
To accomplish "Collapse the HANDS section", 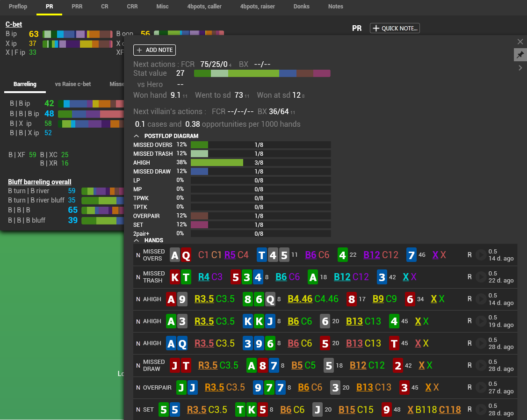I will click(x=137, y=240).
